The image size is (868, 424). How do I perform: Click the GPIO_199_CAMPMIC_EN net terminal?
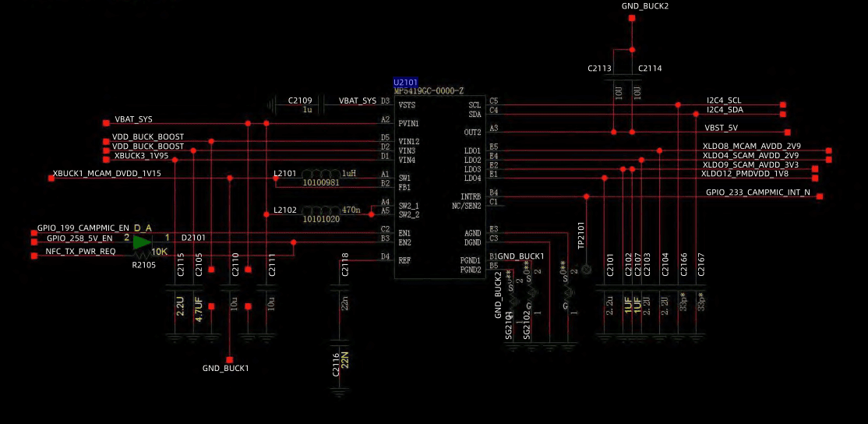point(34,233)
